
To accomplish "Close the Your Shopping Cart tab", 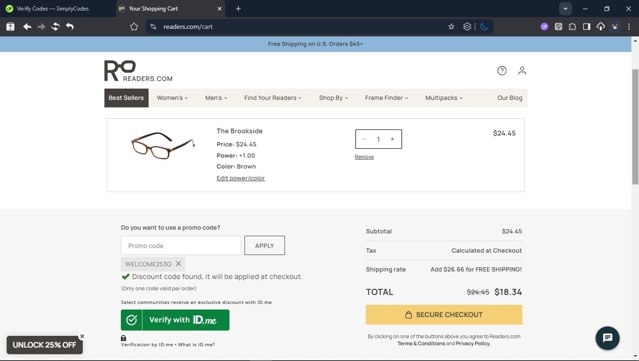I will pos(219,9).
